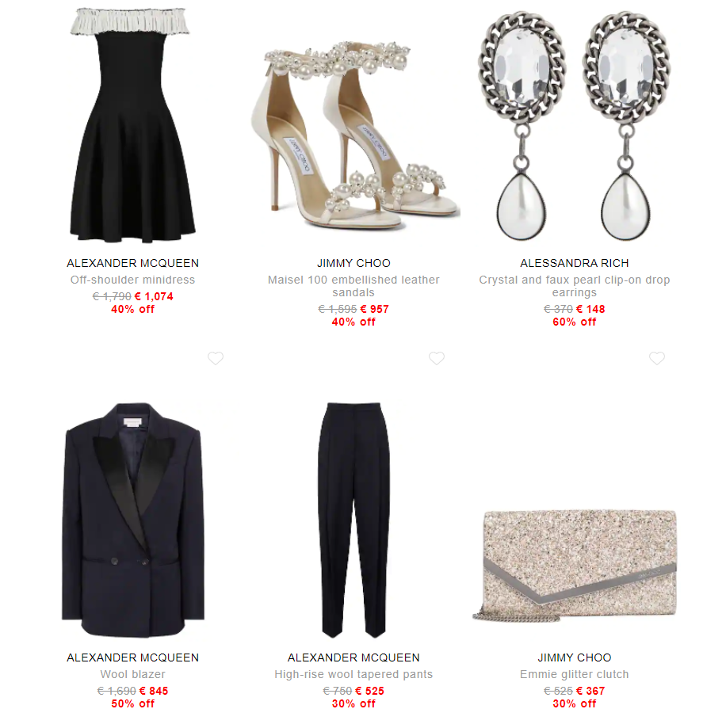Select the Emmie glitter clutch title

(575, 674)
